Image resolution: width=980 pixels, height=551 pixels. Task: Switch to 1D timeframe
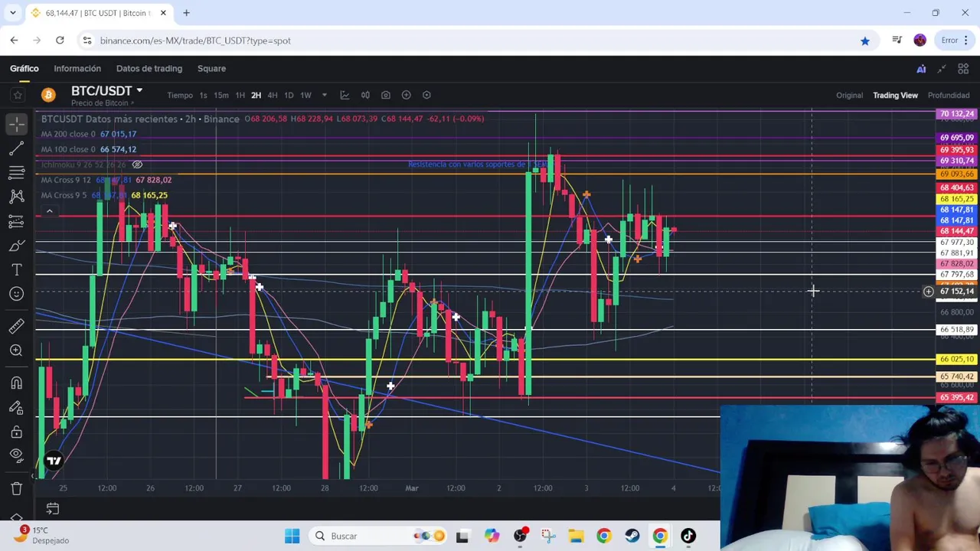(x=289, y=95)
